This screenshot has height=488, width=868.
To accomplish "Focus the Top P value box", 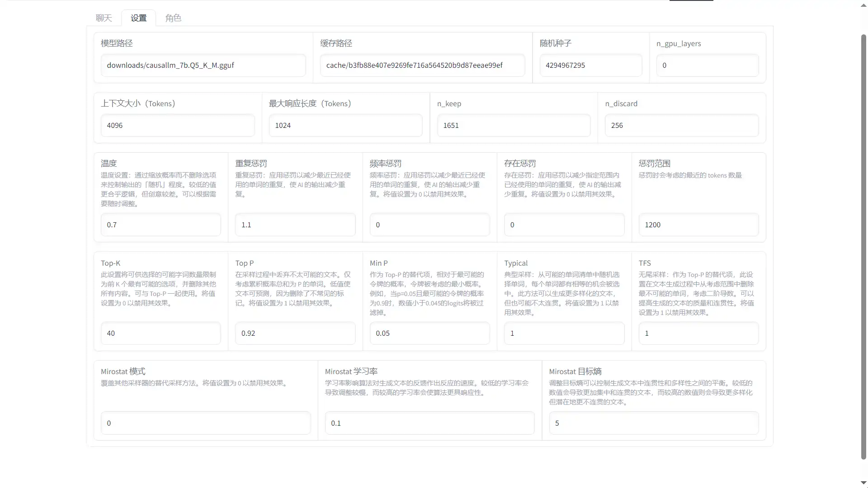I will coord(295,333).
